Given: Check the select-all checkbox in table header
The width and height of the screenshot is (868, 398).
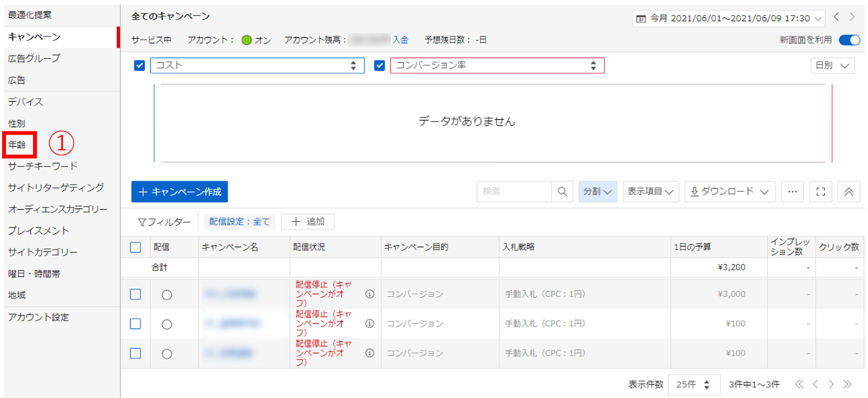Looking at the screenshot, I should pos(136,247).
